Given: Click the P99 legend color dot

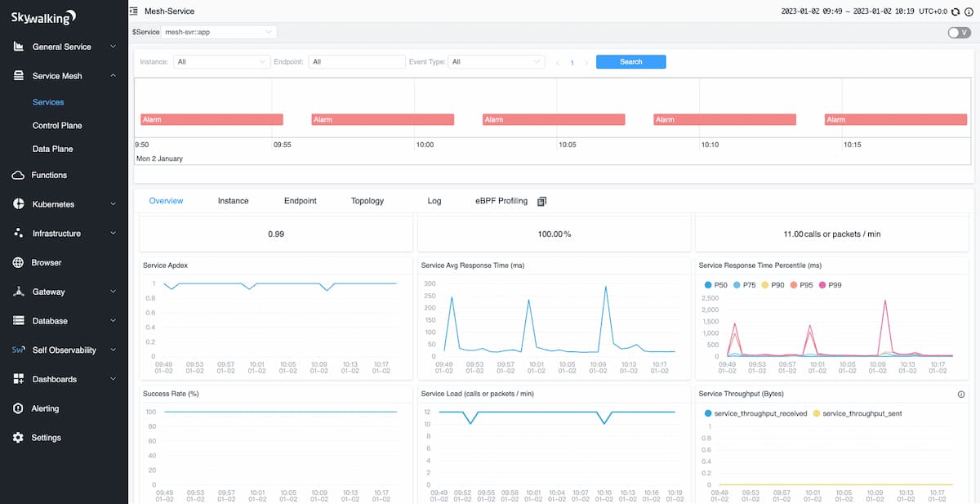Looking at the screenshot, I should (x=822, y=285).
